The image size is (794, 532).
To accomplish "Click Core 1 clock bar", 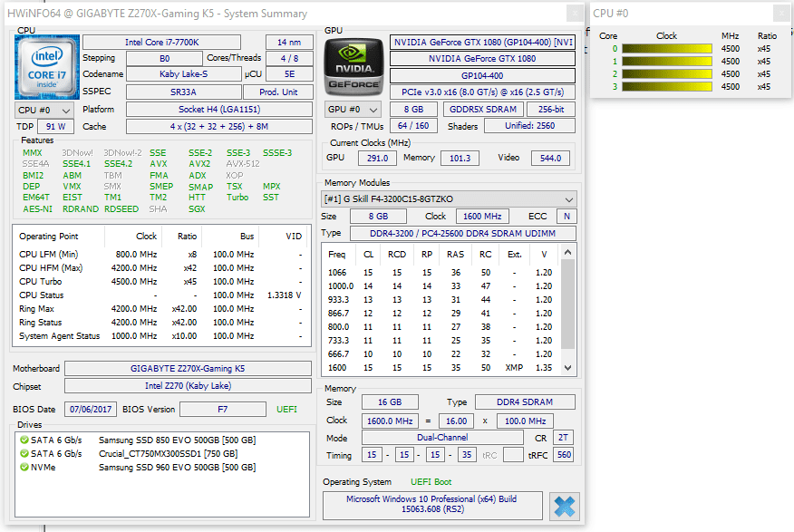I will pos(667,62).
